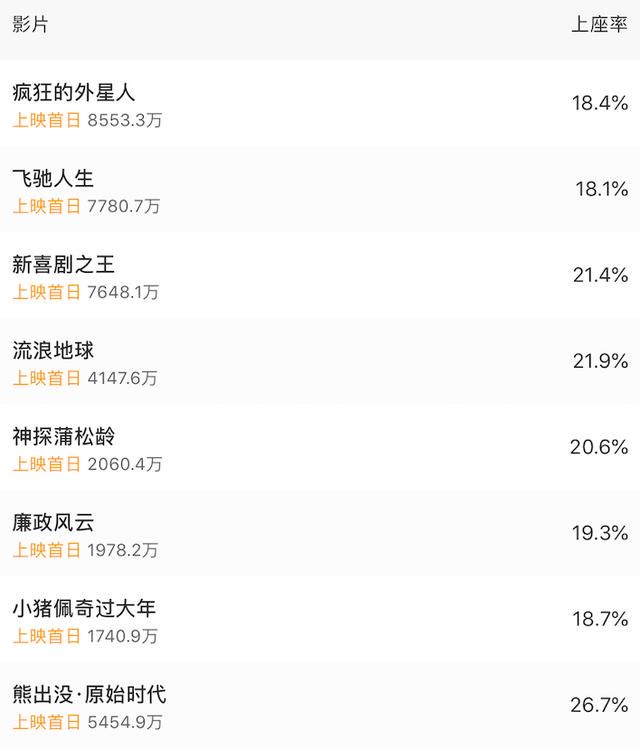This screenshot has height=748, width=640.
Task: Select the 21.4% occupancy figure
Action: coord(600,275)
